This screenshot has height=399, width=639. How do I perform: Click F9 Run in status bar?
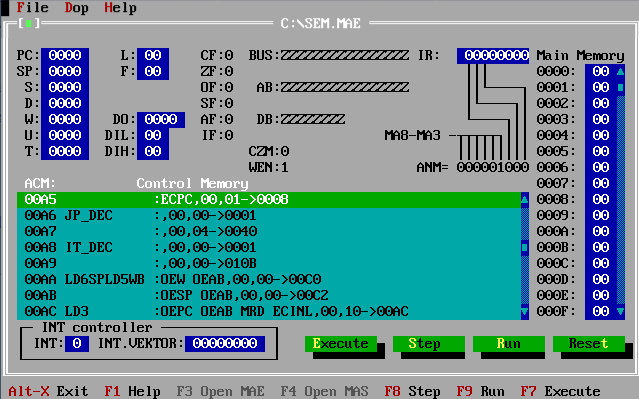point(480,391)
